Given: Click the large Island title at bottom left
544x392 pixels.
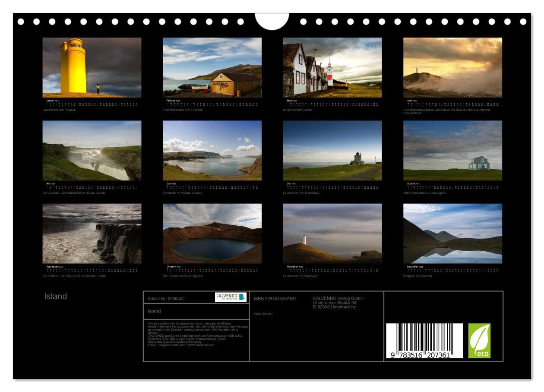Looking at the screenshot, I should click(x=56, y=296).
